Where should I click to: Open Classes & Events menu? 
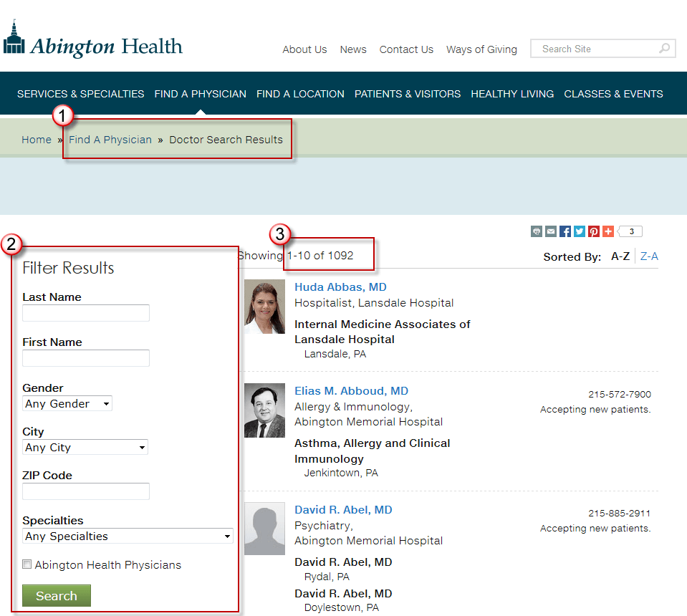[x=613, y=94]
